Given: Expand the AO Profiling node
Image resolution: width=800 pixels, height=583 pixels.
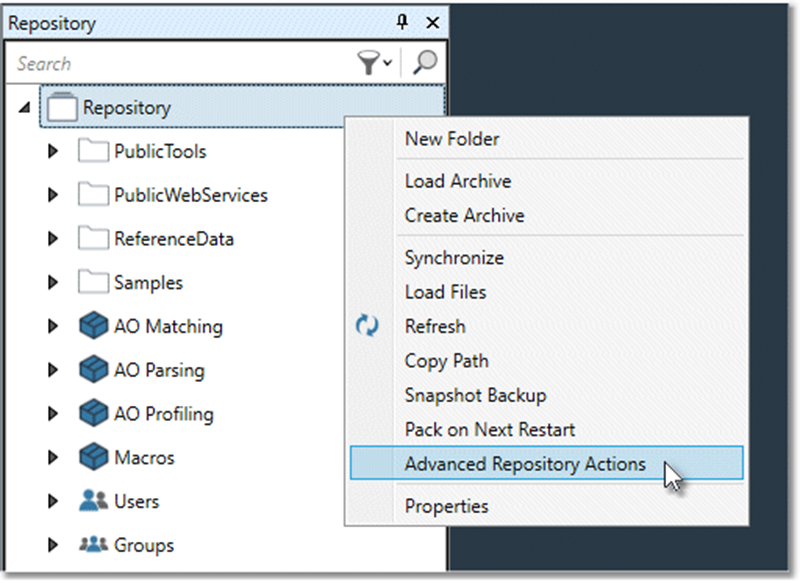Looking at the screenshot, I should (54, 414).
